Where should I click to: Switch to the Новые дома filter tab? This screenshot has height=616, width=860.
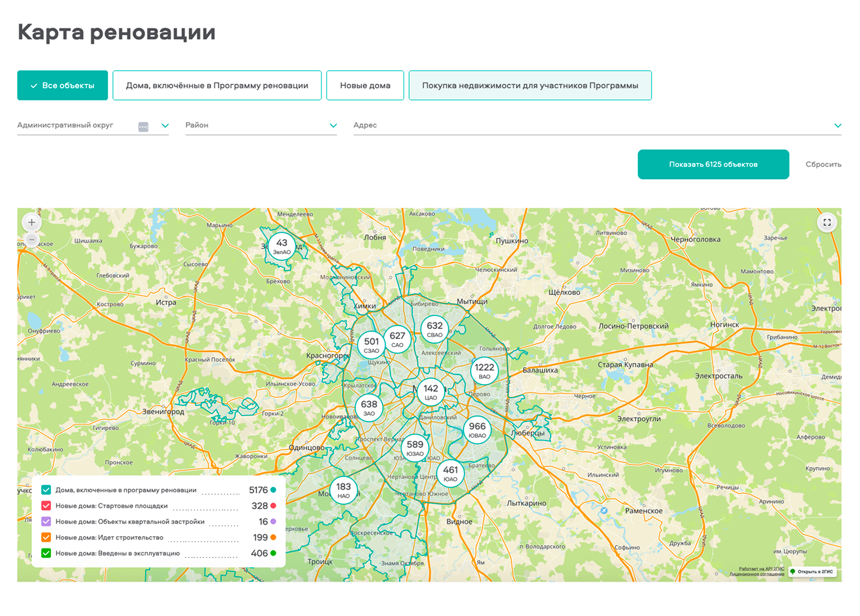pyautogui.click(x=365, y=85)
